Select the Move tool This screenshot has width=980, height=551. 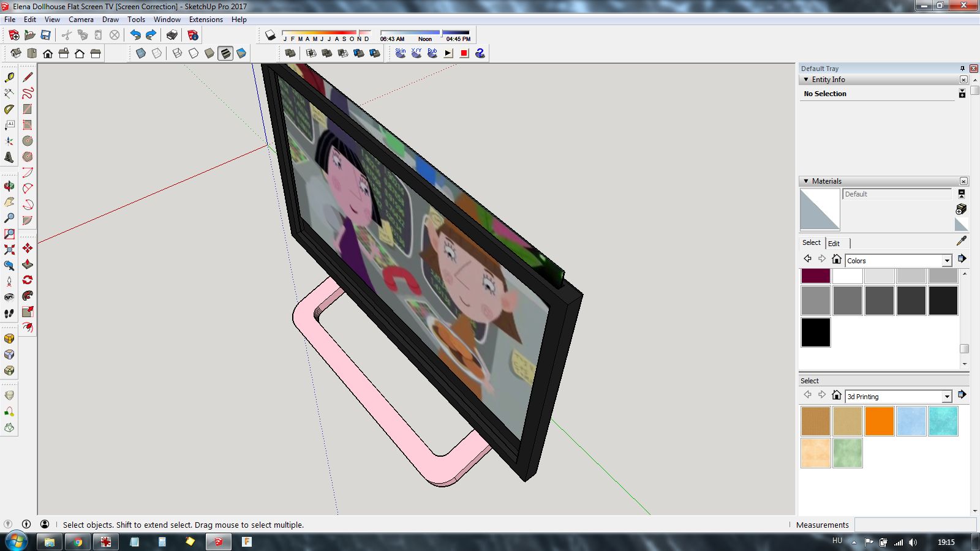coord(28,248)
